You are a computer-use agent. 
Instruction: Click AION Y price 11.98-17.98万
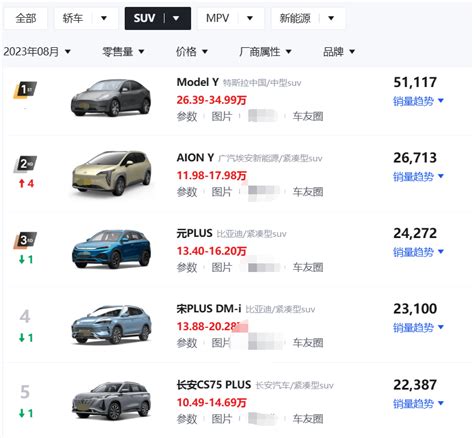tap(211, 175)
